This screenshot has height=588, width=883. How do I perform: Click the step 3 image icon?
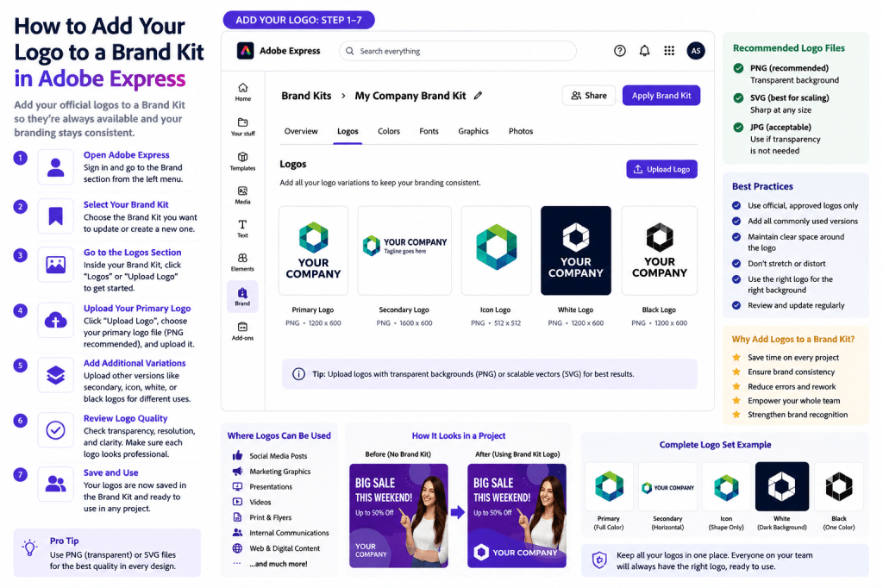[55, 265]
